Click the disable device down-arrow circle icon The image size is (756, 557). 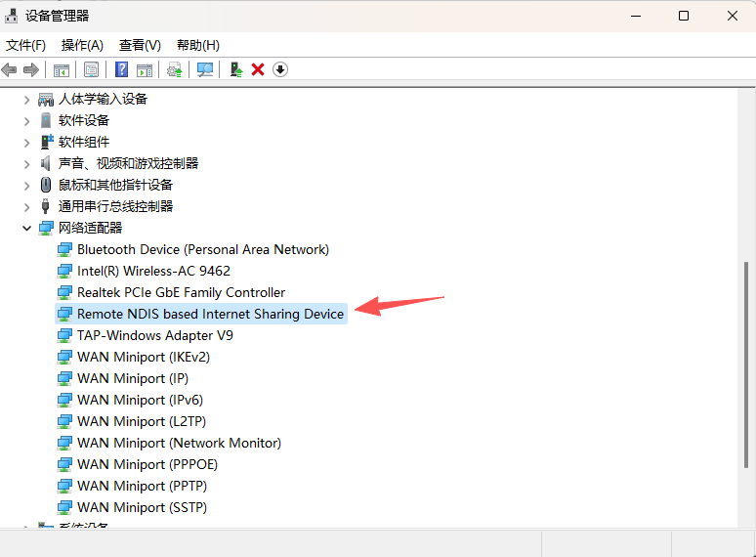click(x=280, y=70)
